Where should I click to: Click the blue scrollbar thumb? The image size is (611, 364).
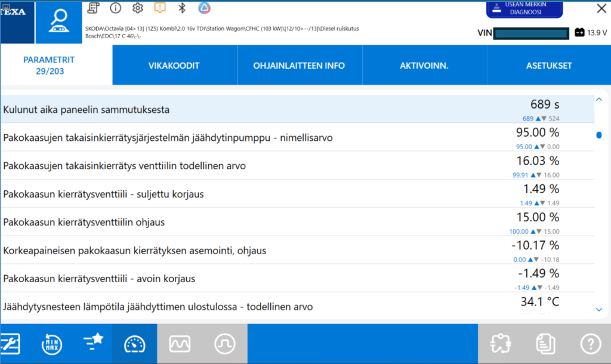pyautogui.click(x=599, y=135)
